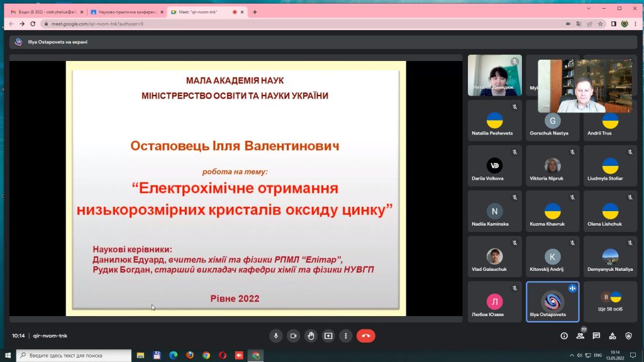Select the Illya Ostapovets speaker tile
Viewport: 644px width, 362px height.
(552, 302)
